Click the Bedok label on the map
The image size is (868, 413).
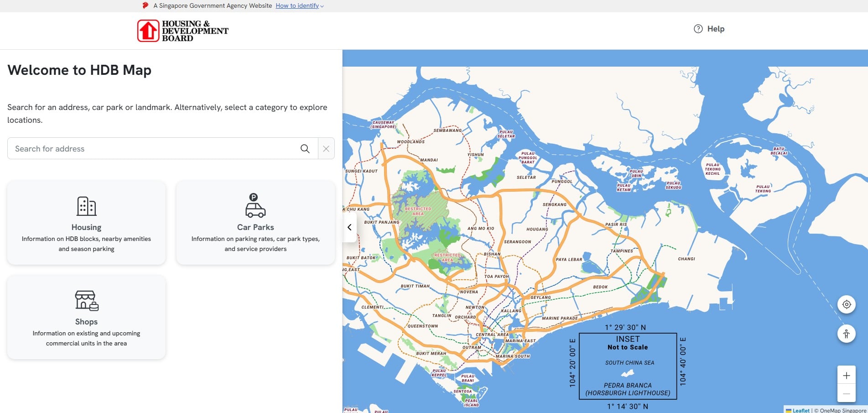point(600,287)
